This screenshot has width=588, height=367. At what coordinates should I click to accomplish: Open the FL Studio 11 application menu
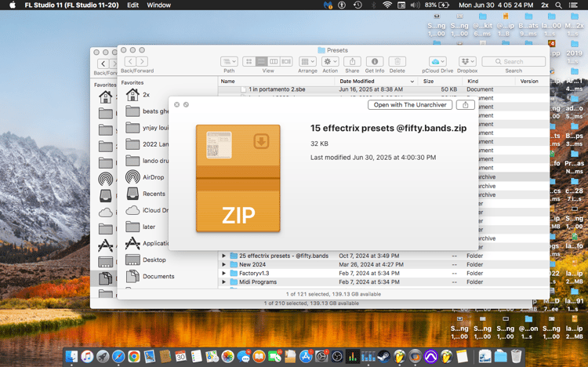[x=71, y=5]
